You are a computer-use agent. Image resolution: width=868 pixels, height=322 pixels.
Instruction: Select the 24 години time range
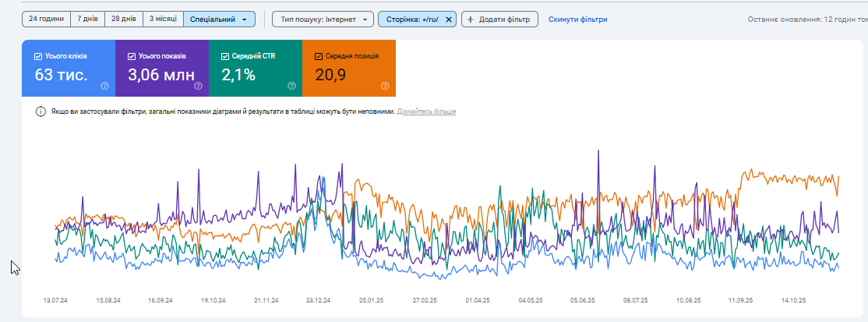coord(46,19)
